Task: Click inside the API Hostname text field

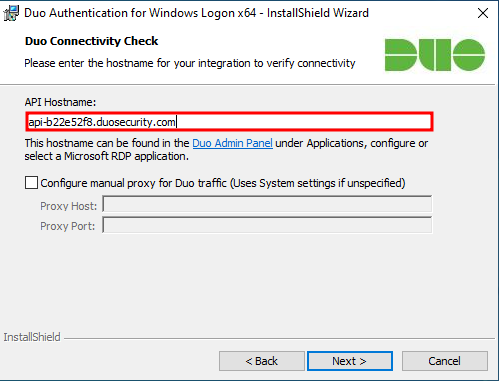Action: click(x=229, y=122)
